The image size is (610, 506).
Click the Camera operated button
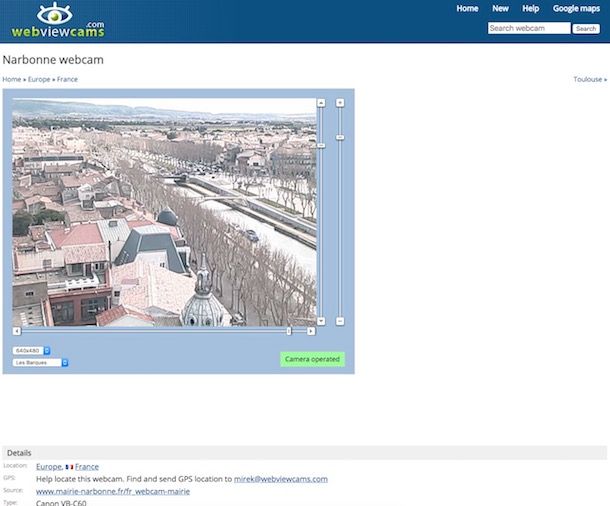click(x=312, y=359)
